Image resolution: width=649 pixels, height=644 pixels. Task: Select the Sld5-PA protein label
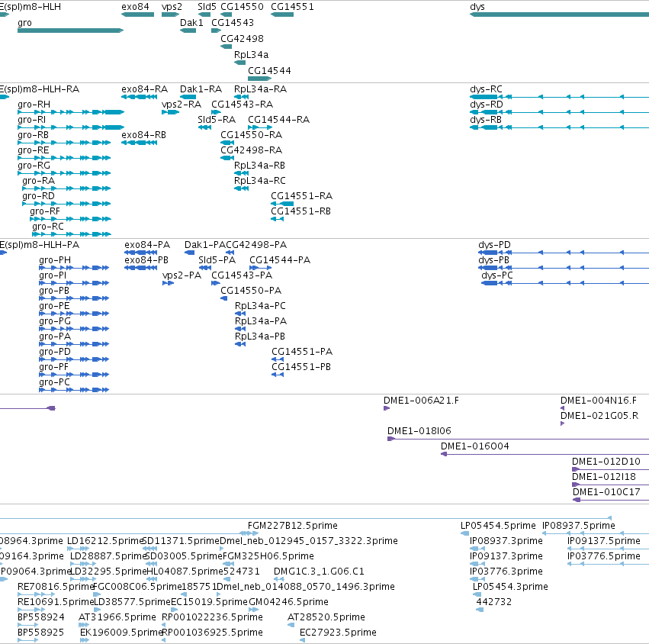(217, 260)
